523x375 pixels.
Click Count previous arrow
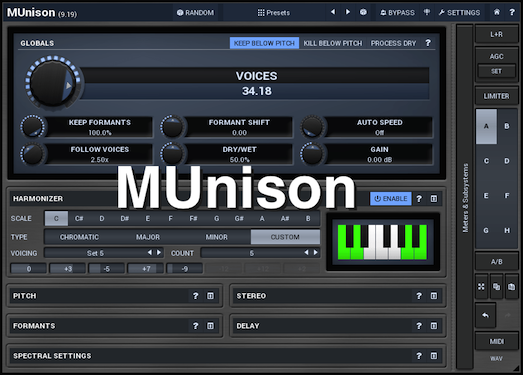click(x=306, y=253)
